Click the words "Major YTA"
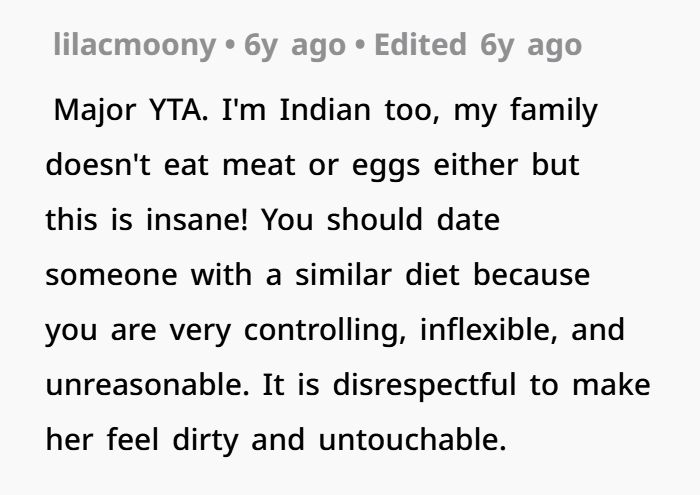 click(x=126, y=109)
